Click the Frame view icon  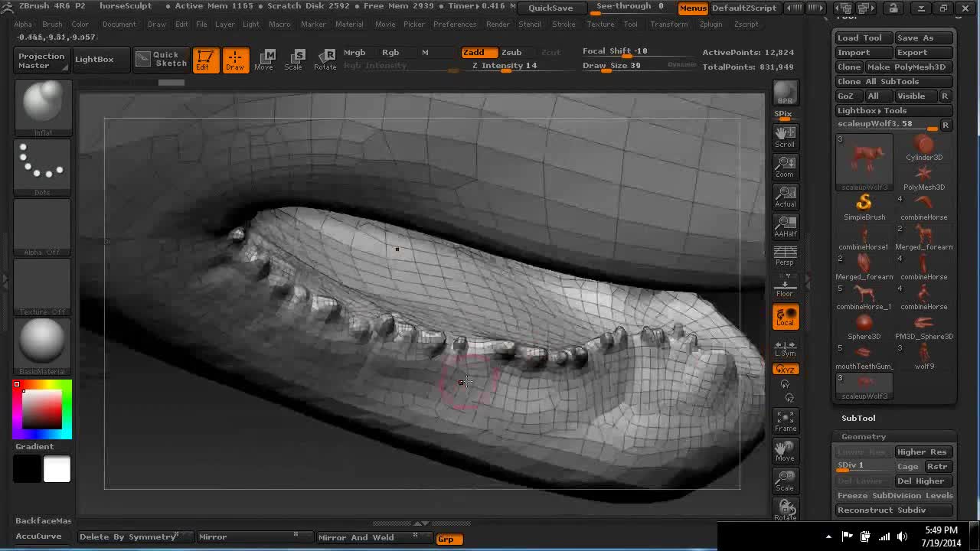(x=785, y=422)
